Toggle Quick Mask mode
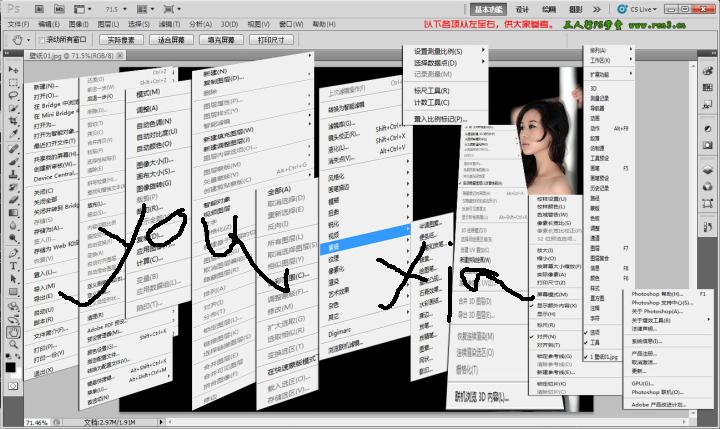The width and height of the screenshot is (720, 429). (13, 386)
